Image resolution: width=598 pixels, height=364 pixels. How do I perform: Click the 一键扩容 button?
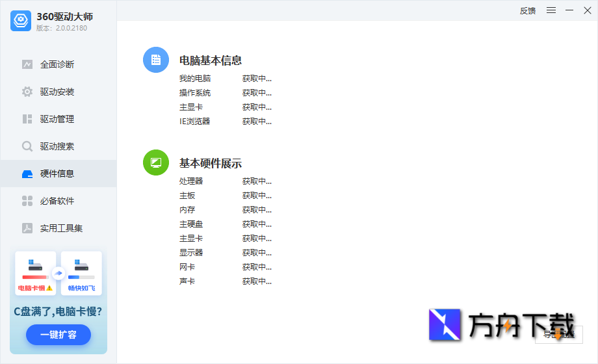click(x=58, y=335)
